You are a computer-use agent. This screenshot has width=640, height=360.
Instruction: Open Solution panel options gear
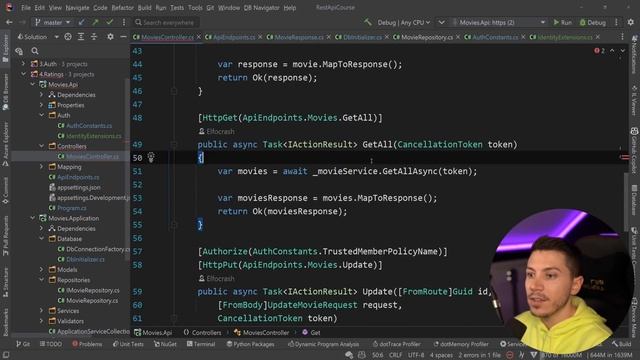pos(110,37)
